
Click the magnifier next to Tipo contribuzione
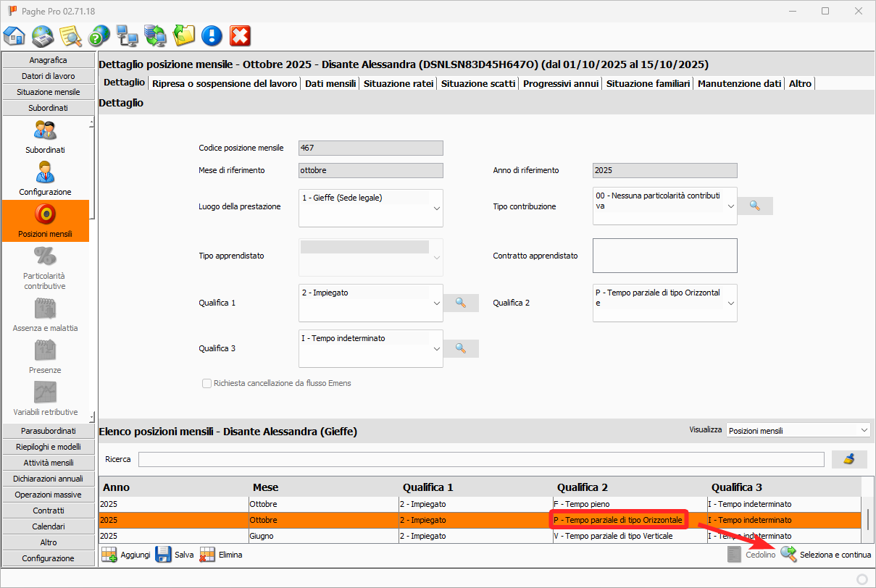(755, 206)
